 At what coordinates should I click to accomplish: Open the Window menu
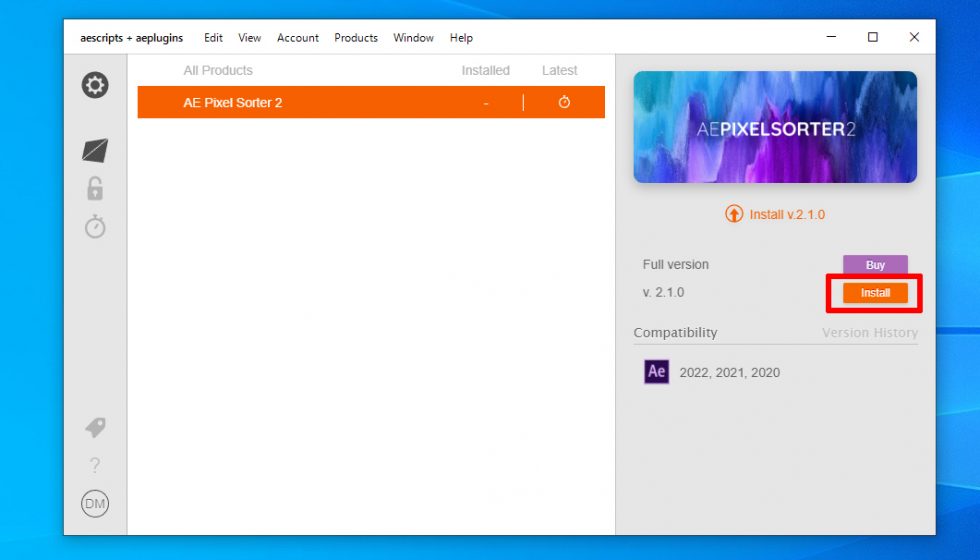413,38
